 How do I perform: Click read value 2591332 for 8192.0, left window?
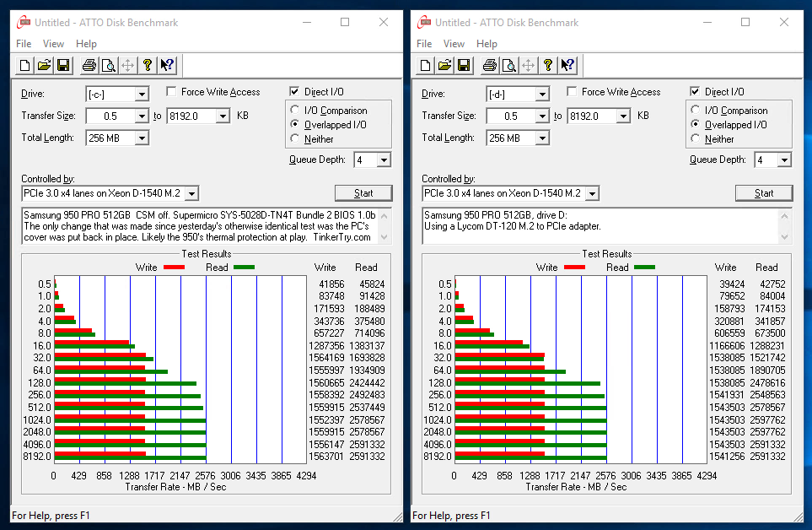click(x=367, y=457)
